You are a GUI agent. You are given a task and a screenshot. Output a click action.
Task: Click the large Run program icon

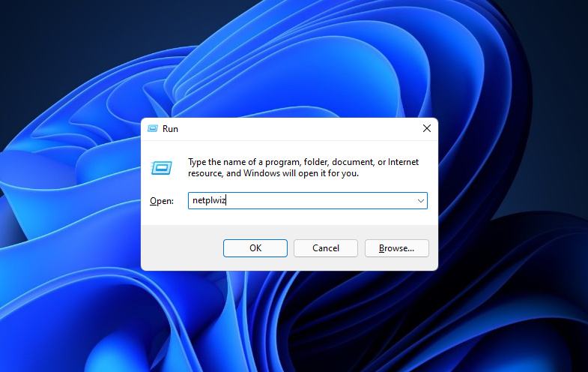point(162,168)
